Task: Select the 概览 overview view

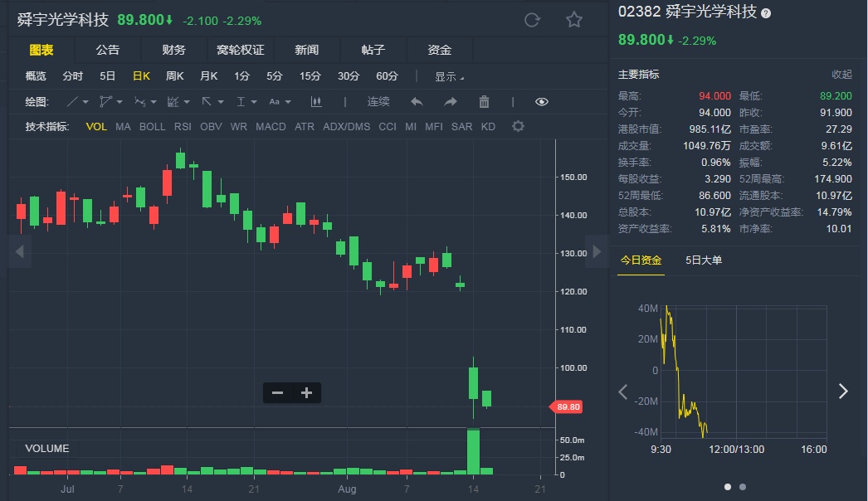Action: click(x=36, y=75)
